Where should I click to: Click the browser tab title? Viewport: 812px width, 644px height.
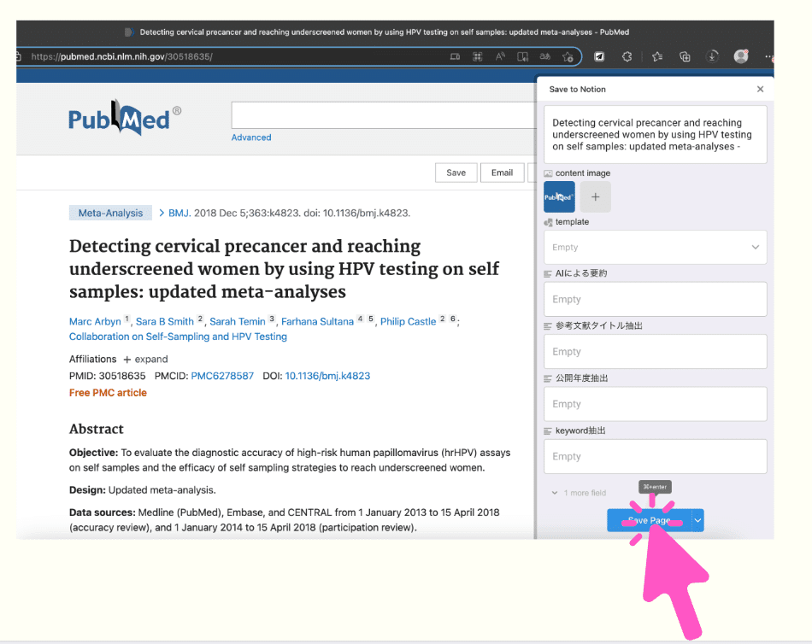(385, 32)
